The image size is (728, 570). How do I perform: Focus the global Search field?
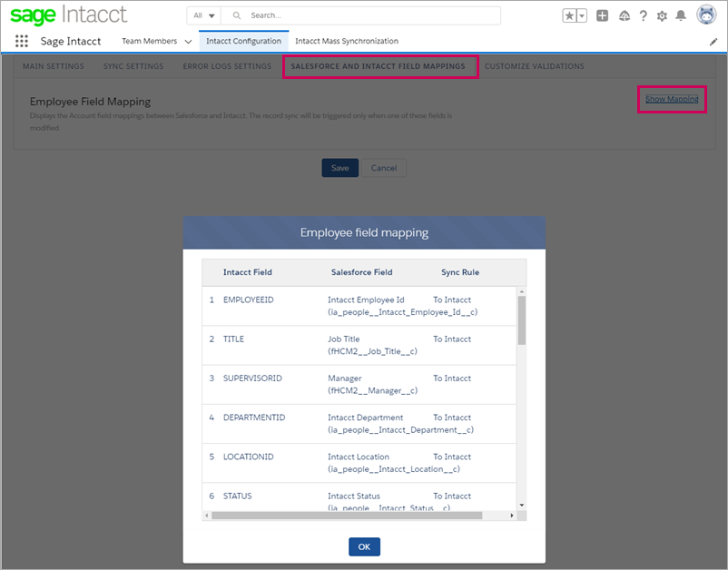point(361,15)
